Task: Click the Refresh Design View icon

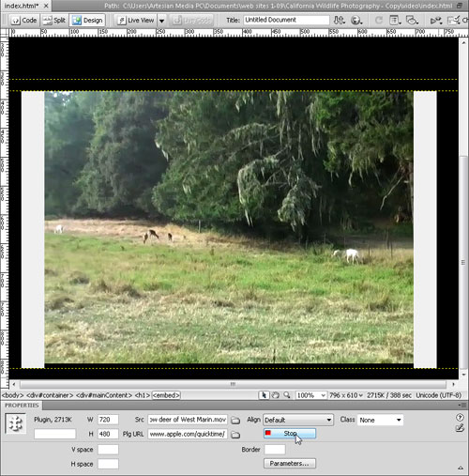Action: 379,21
